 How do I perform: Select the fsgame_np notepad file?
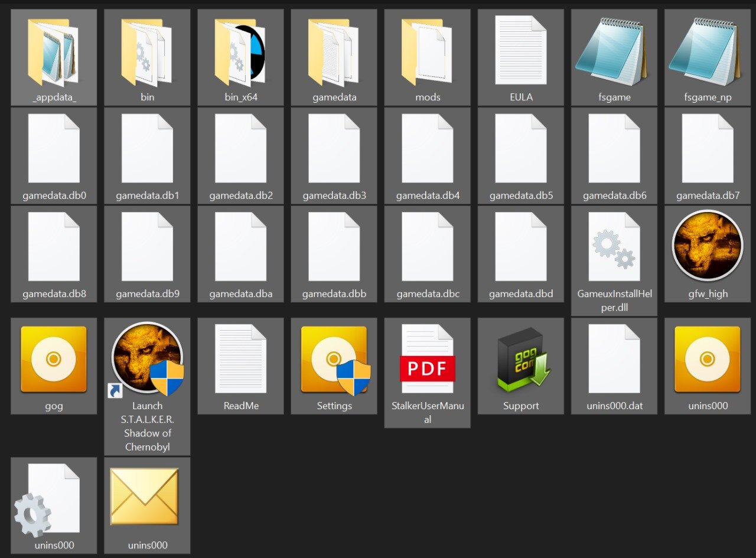(707, 57)
